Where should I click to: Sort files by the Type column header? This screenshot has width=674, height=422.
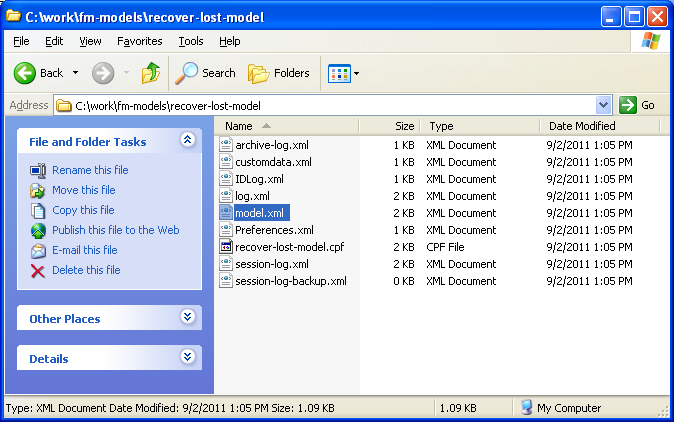pyautogui.click(x=480, y=126)
